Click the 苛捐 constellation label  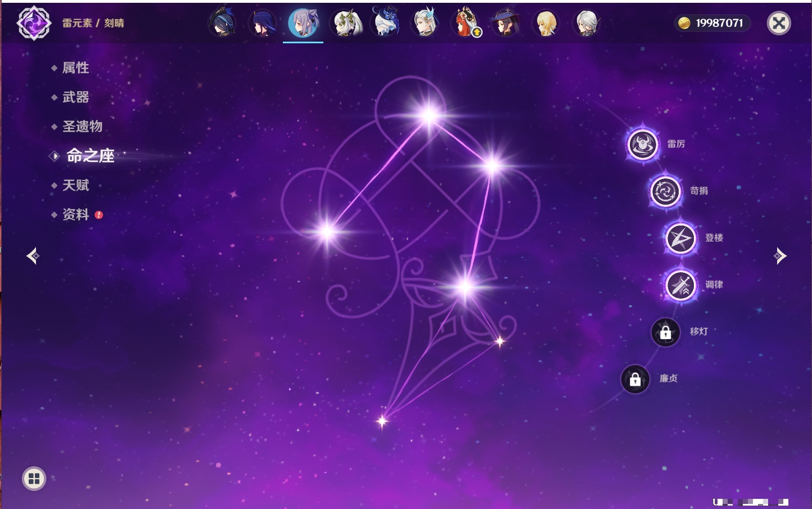tap(699, 191)
